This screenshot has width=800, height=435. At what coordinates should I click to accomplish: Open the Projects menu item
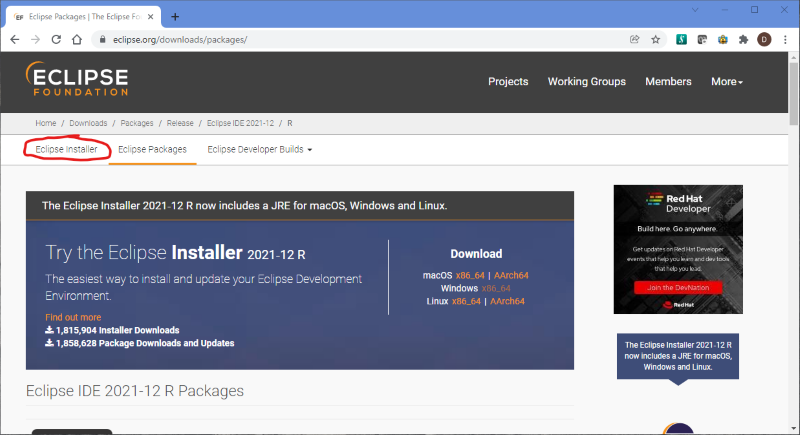tap(508, 82)
